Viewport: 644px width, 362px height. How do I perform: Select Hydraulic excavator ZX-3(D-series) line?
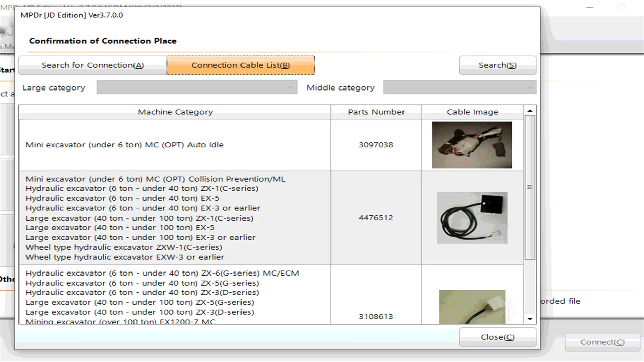coord(142,292)
